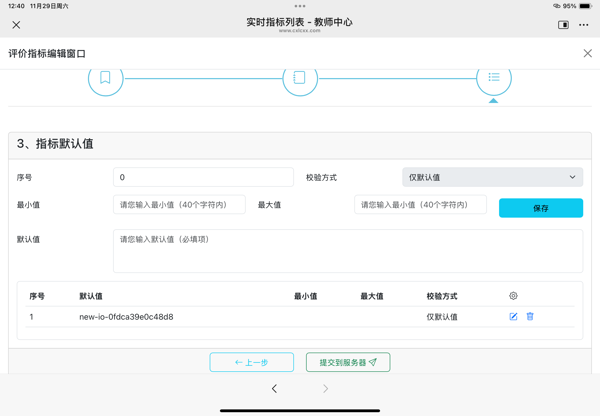The width and height of the screenshot is (600, 416).
Task: Go forward with the bottom right chevron
Action: click(325, 389)
